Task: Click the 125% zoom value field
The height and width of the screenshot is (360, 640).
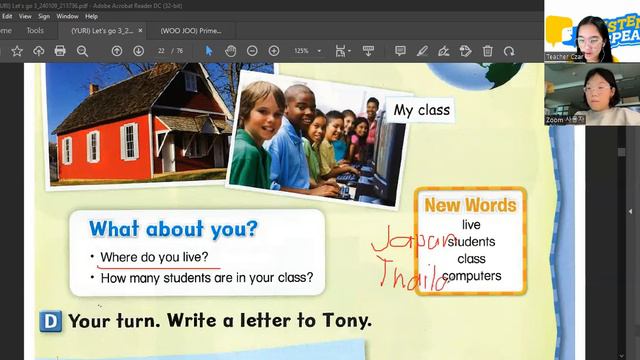Action: click(301, 51)
